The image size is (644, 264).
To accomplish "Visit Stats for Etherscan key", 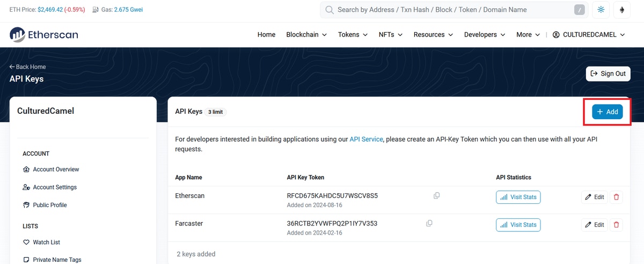I will point(518,197).
